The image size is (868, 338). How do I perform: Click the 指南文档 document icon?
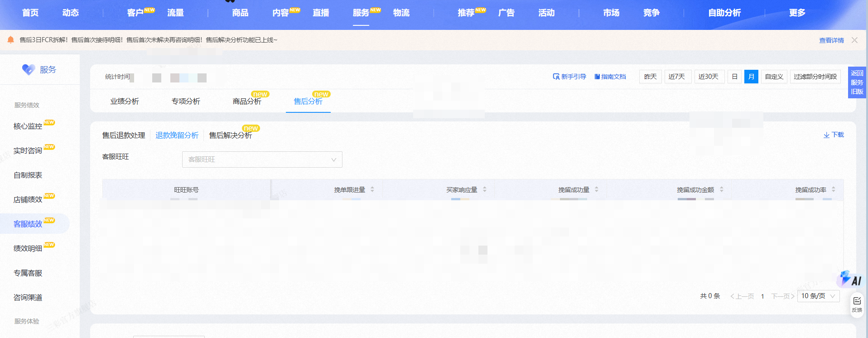point(597,77)
